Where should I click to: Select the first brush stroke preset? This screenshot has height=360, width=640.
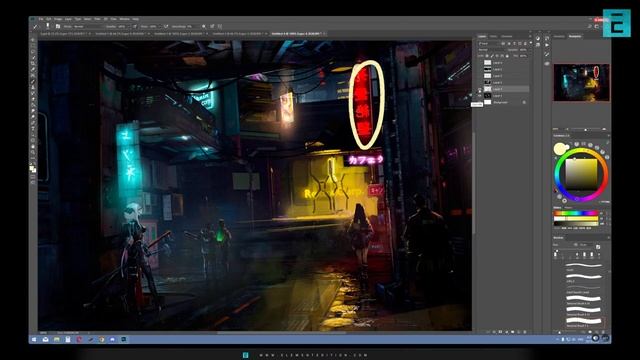[584, 266]
